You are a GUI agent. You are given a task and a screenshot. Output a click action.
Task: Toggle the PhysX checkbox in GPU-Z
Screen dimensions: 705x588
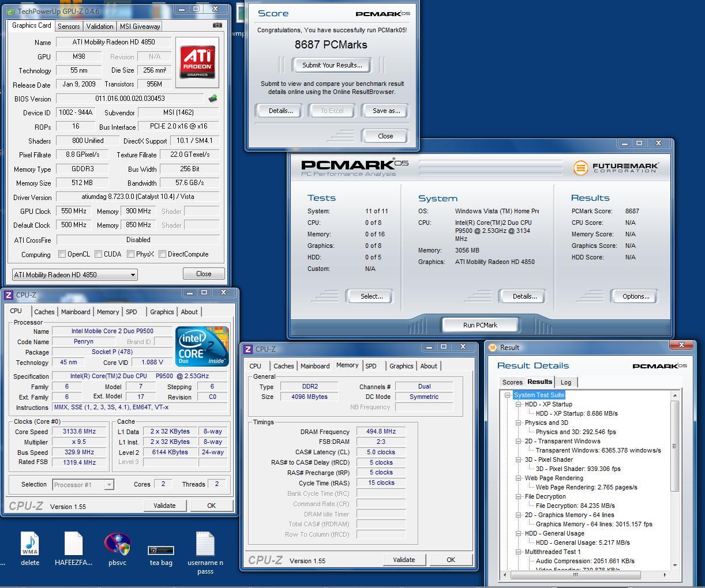[x=130, y=254]
